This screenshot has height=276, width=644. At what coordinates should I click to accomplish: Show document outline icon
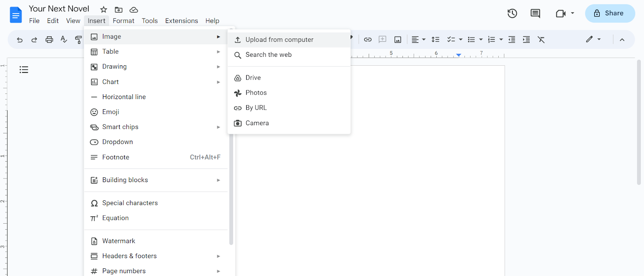point(24,70)
